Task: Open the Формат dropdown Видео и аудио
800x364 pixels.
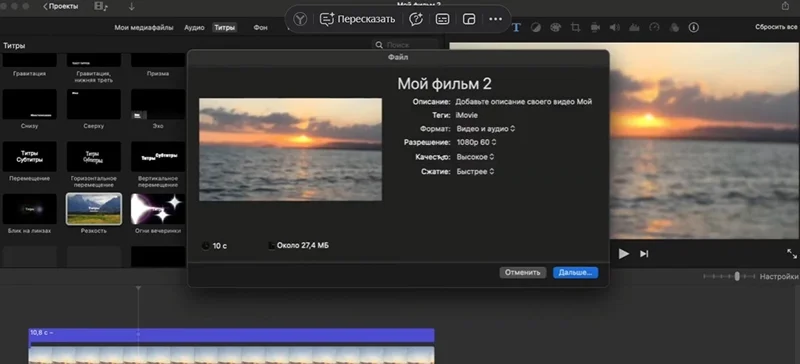Action: coord(486,129)
